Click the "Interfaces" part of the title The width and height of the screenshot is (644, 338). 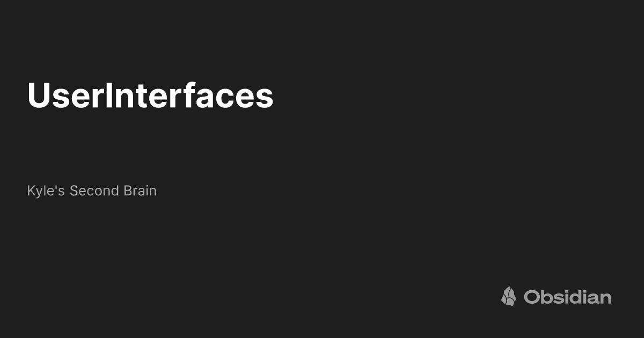click(189, 96)
